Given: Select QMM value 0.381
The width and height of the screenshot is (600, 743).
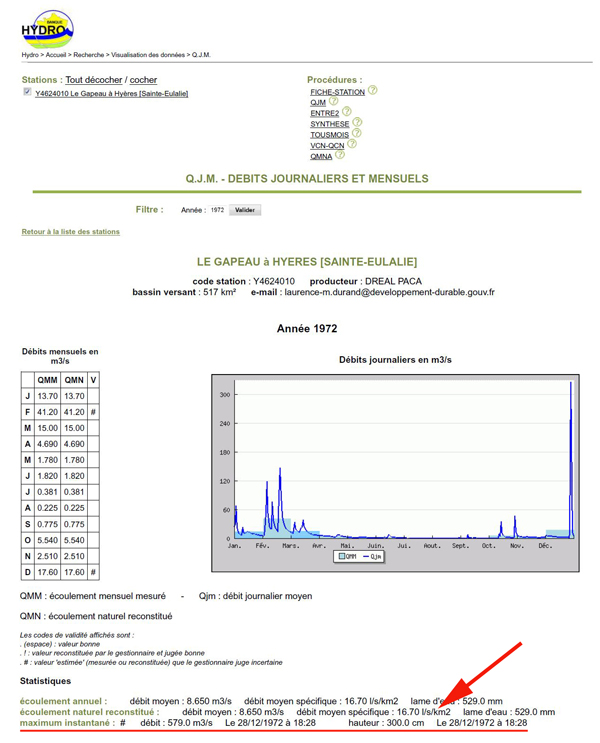Looking at the screenshot, I should click(47, 492).
